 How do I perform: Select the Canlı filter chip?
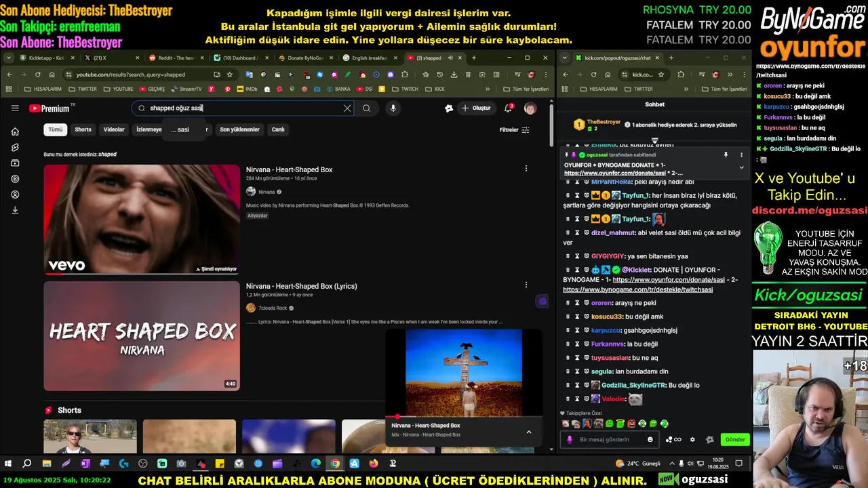[278, 129]
